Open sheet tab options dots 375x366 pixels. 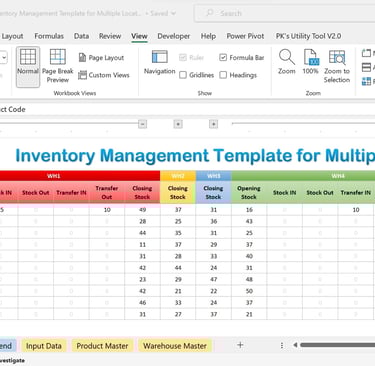[282, 345]
